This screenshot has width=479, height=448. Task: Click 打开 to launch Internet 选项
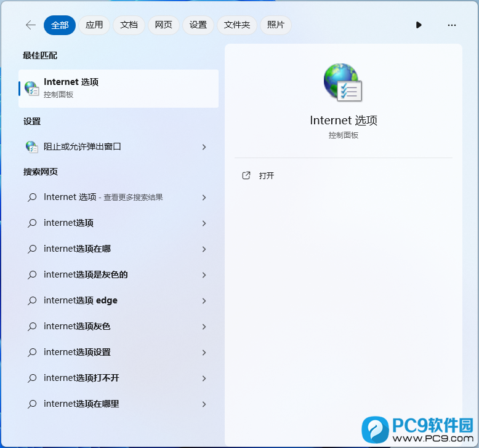coord(267,175)
